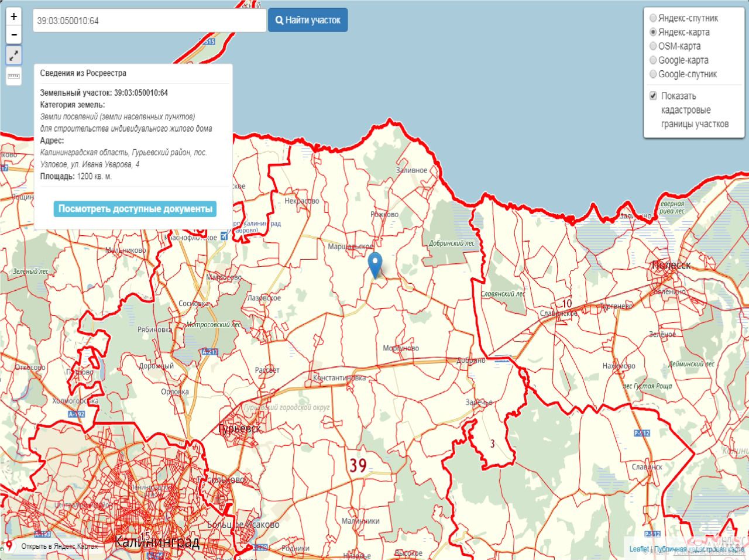Viewport: 749px width, 560px height.
Task: Click the blue parcel location marker
Action: (x=376, y=266)
